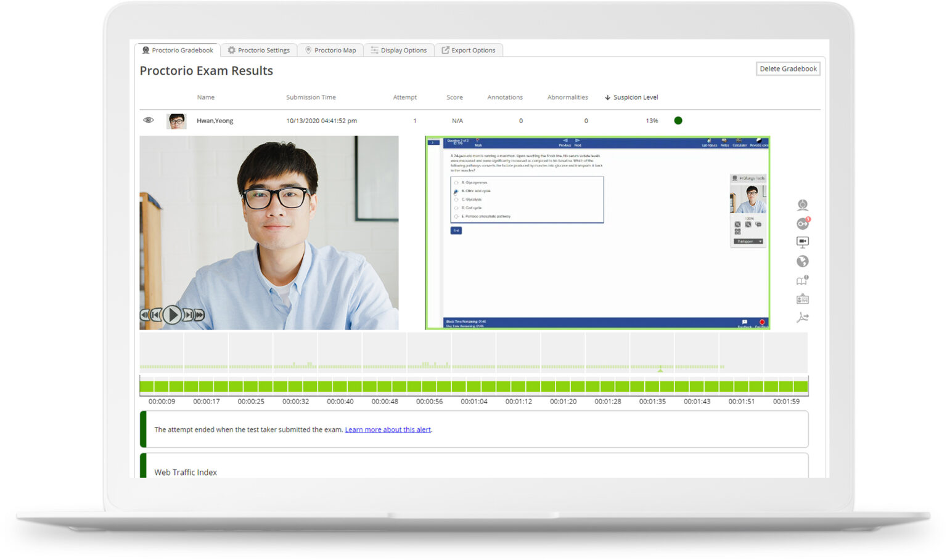This screenshot has width=947, height=560.
Task: Switch to the Proctorio Settings tab
Action: 259,50
